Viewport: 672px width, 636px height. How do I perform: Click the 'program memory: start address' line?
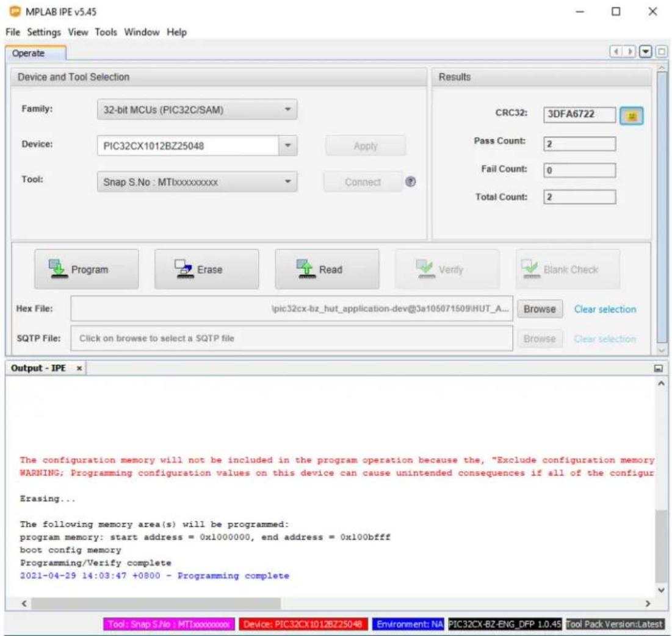point(205,537)
